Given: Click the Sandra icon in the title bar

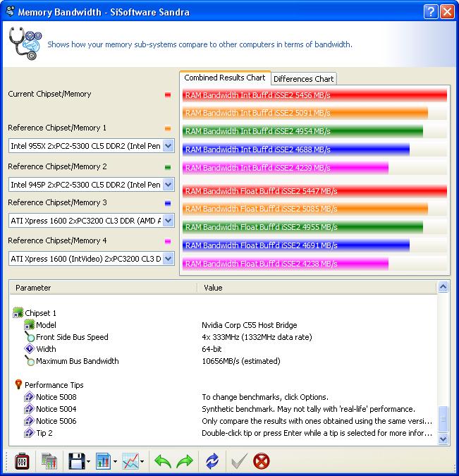Looking at the screenshot, I should point(11,11).
